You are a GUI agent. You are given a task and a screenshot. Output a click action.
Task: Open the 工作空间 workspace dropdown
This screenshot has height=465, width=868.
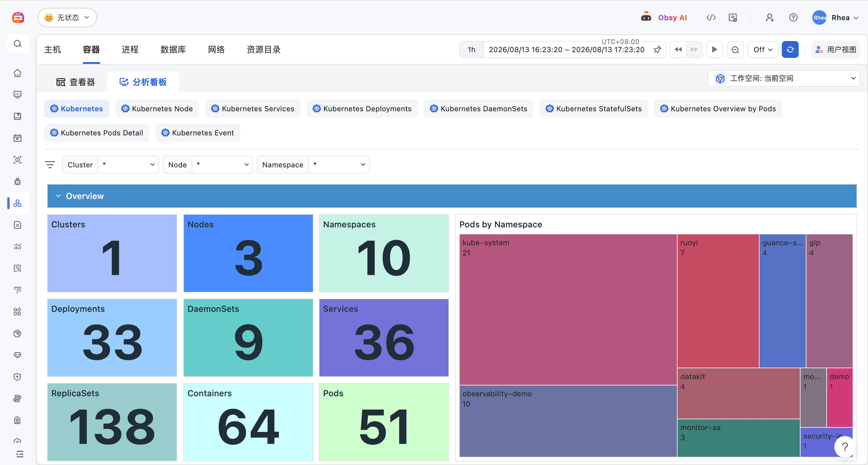coord(784,78)
